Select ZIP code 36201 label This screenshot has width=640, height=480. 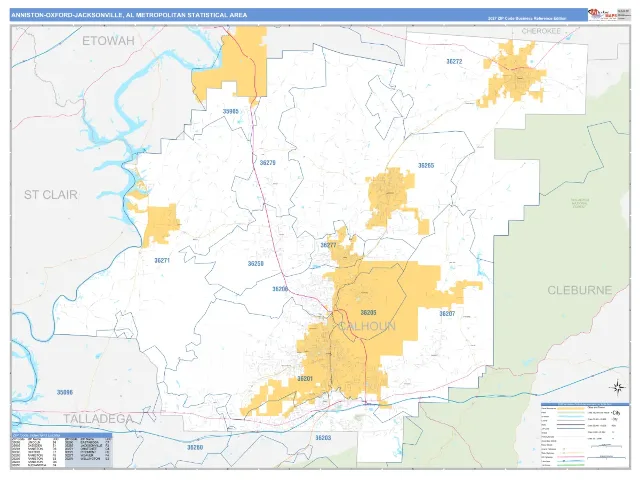[305, 379]
